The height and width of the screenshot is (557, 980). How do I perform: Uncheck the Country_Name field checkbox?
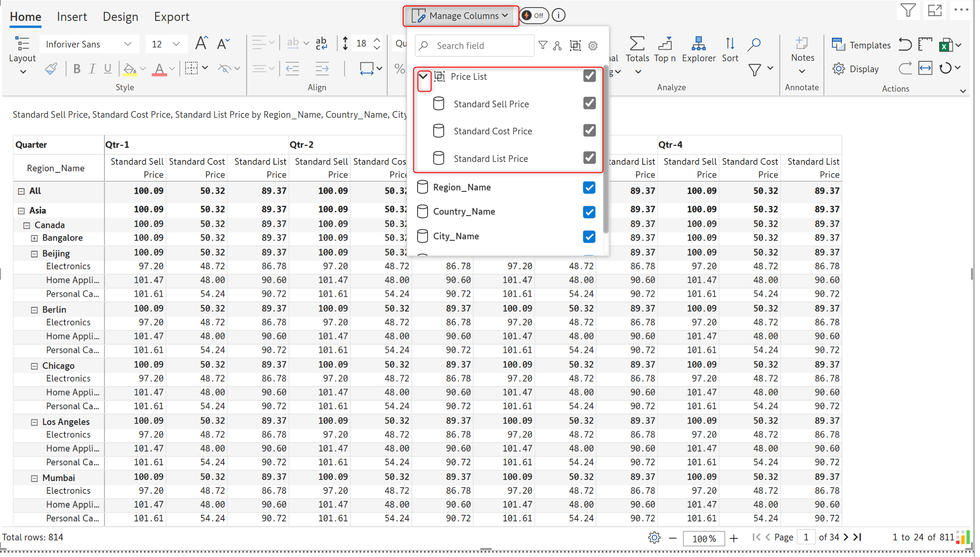tap(589, 212)
